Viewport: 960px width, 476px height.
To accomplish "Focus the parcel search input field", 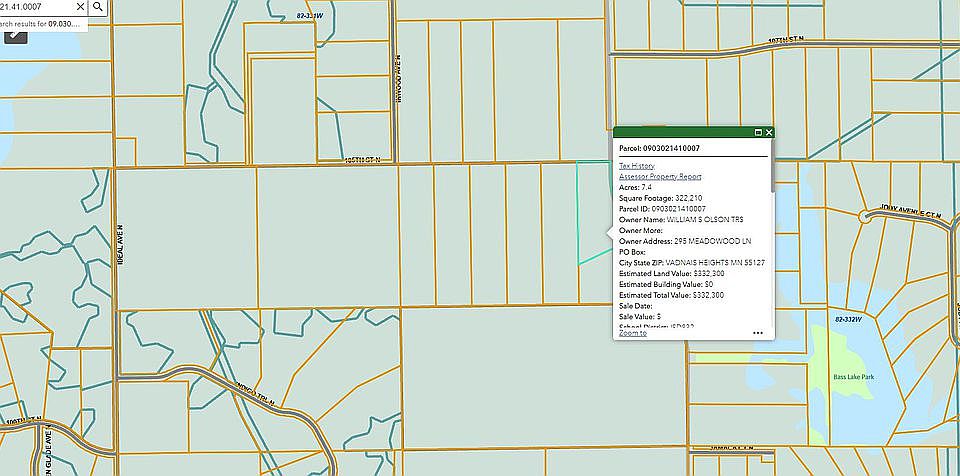I will click(37, 7).
